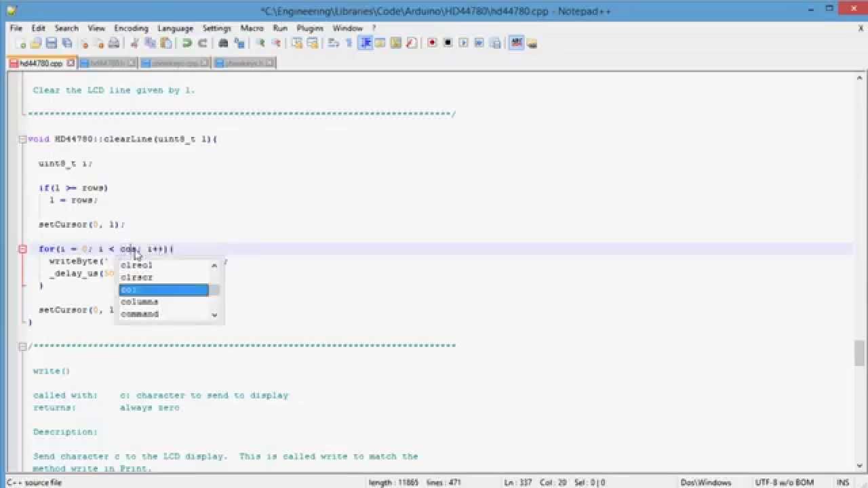868x488 pixels.
Task: Click the Replace toolbar icon
Action: pos(239,43)
